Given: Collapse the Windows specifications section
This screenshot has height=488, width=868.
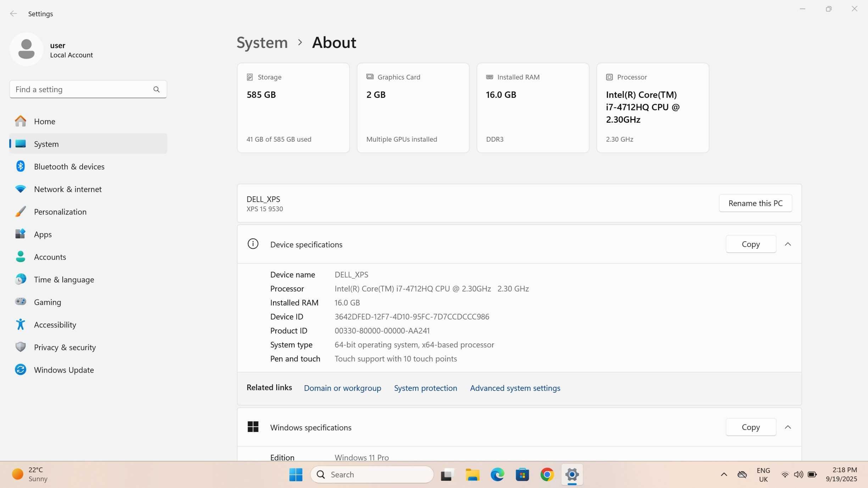Looking at the screenshot, I should point(788,427).
